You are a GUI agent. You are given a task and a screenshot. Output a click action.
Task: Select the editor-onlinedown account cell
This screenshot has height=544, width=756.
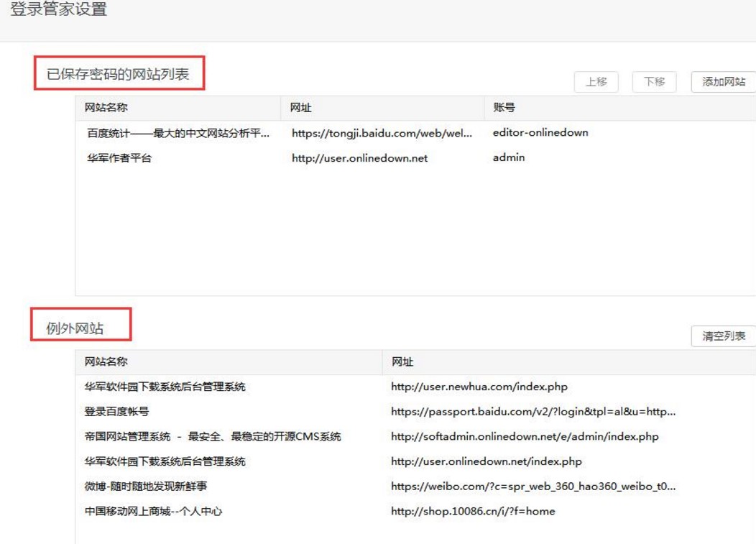pos(540,133)
